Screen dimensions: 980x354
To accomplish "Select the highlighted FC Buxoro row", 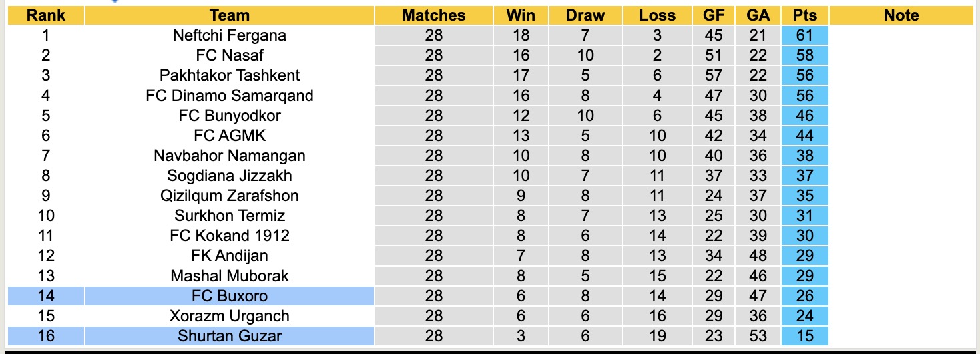I will [229, 296].
